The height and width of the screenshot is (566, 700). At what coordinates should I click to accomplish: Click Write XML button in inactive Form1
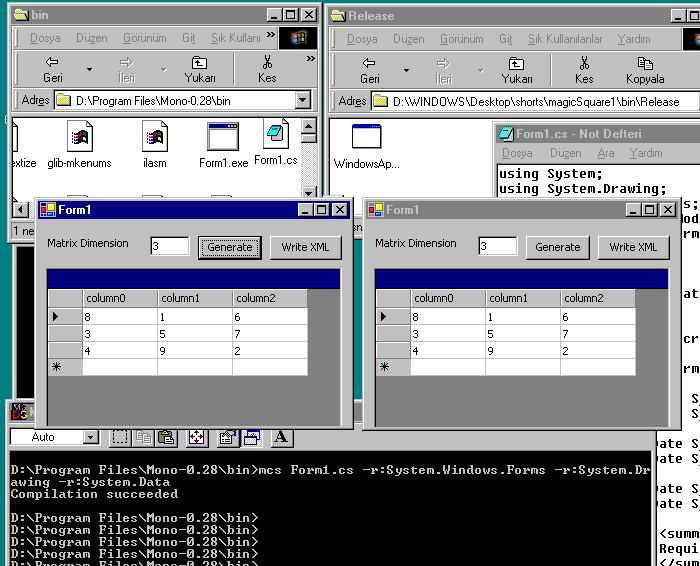click(x=633, y=247)
